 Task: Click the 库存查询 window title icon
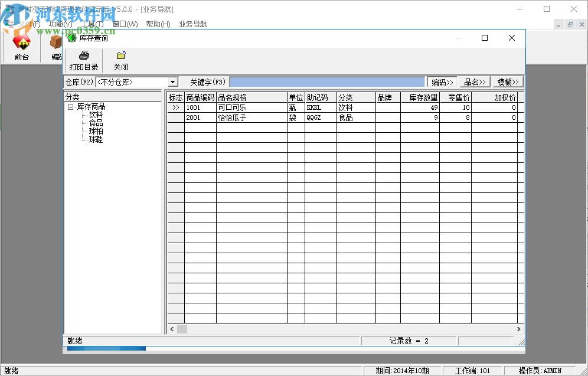point(72,38)
